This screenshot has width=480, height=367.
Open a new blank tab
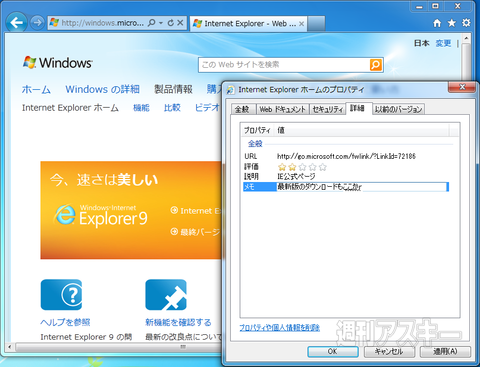[316, 23]
